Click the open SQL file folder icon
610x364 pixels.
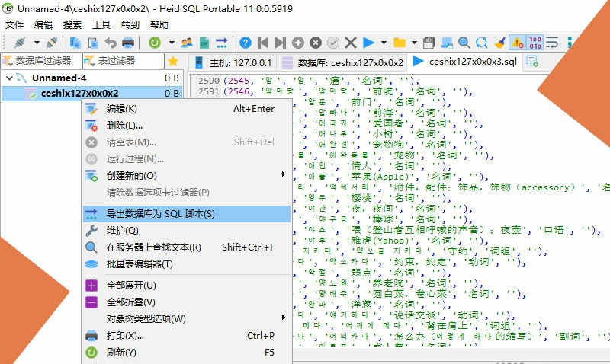400,43
